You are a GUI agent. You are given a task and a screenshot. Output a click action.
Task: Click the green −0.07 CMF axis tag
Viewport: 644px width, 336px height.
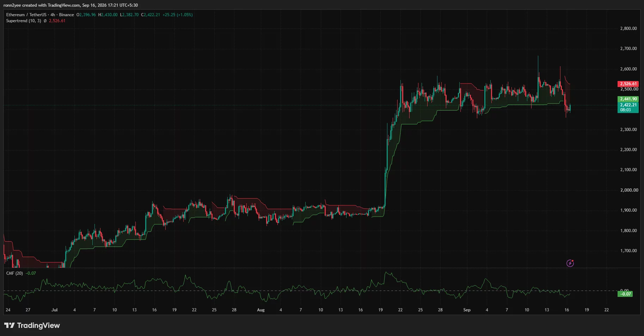click(x=625, y=294)
